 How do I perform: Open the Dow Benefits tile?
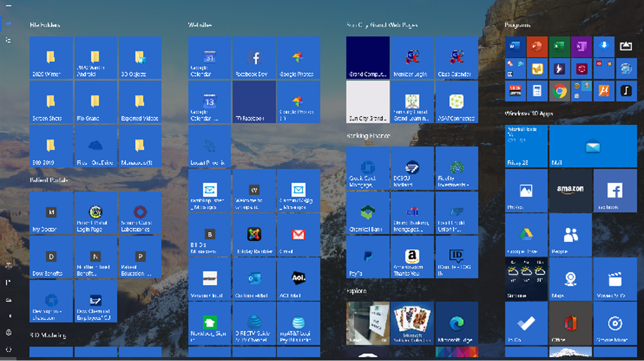point(51,257)
